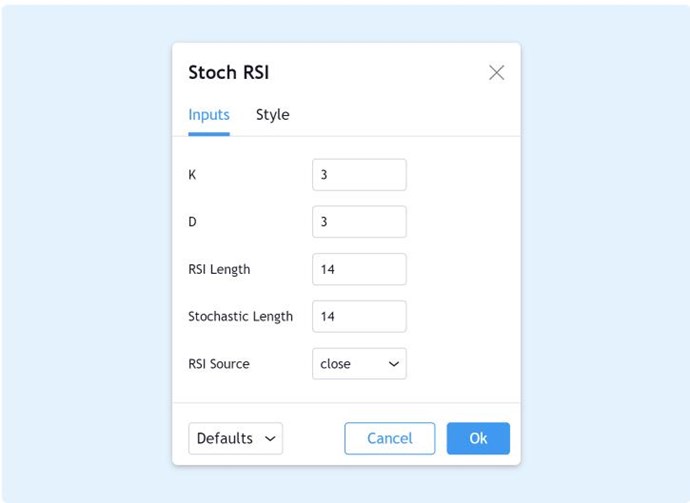
Task: Click the RSI Source label
Action: tap(218, 364)
